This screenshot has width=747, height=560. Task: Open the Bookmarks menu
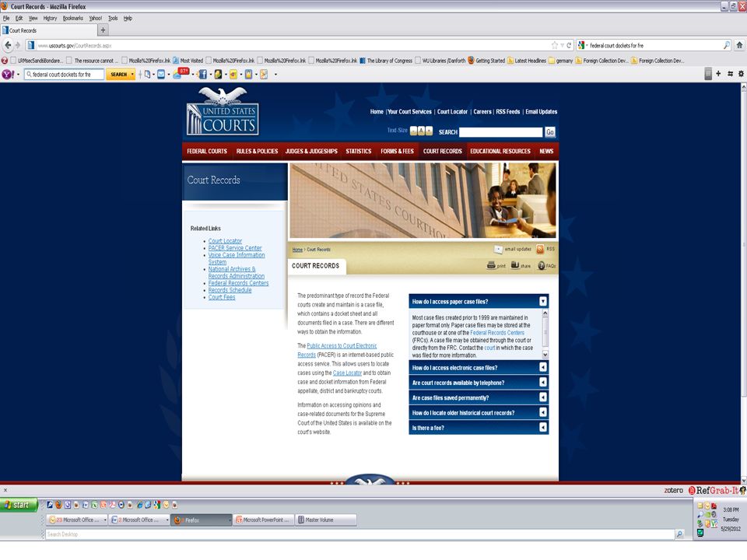pos(73,18)
